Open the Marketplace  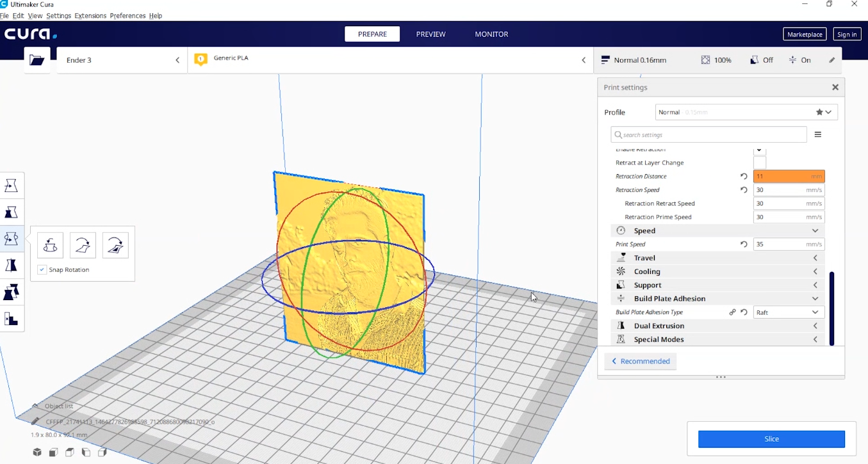pos(805,35)
